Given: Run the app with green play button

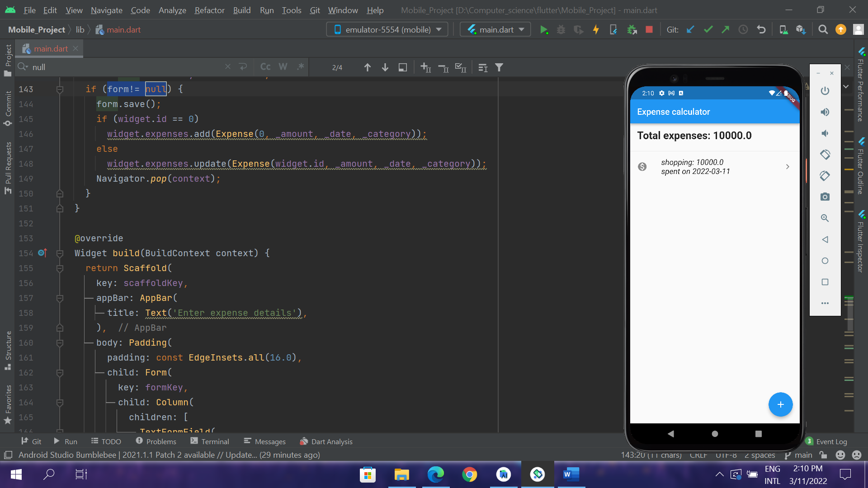Looking at the screenshot, I should point(544,30).
